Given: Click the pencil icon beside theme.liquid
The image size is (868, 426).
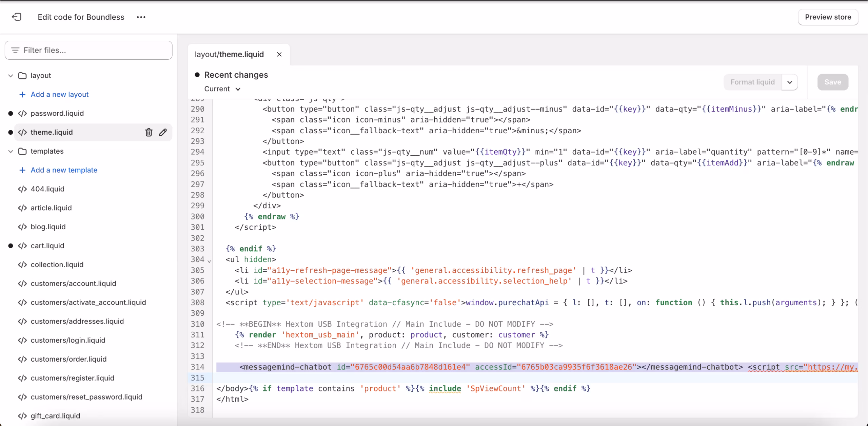Looking at the screenshot, I should 163,132.
